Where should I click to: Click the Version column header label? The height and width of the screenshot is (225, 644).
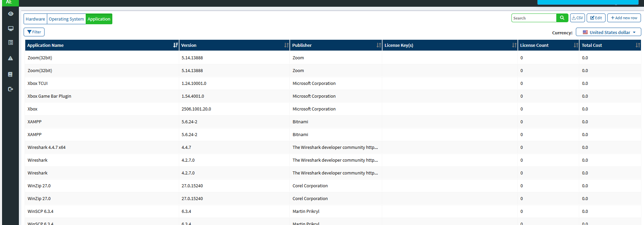click(189, 45)
